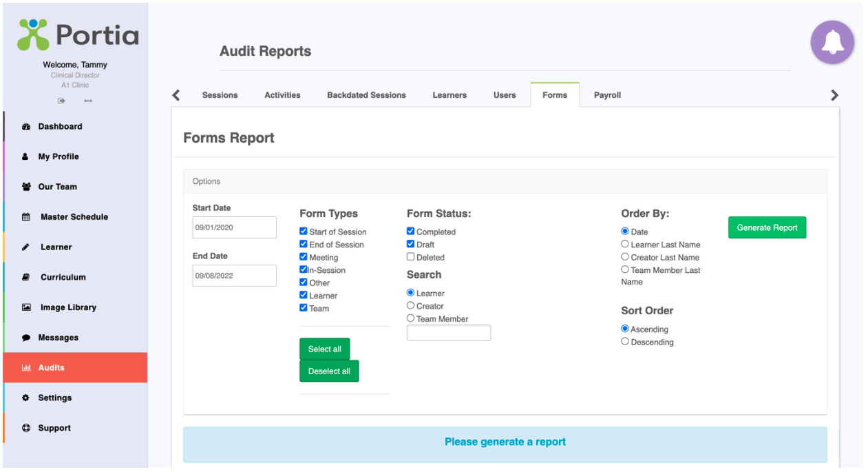The image size is (868, 472).
Task: Open Master Schedule from the sidebar
Action: point(75,217)
